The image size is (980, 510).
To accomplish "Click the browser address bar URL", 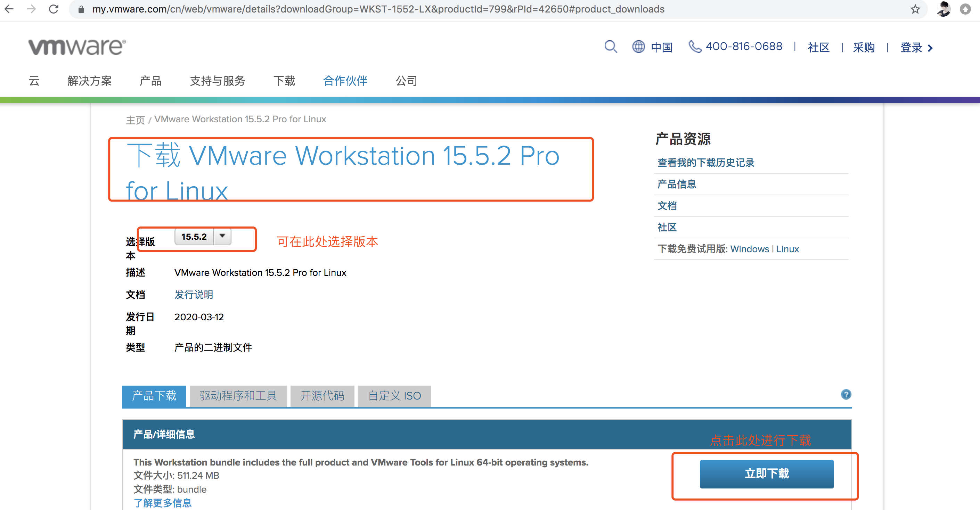I will point(378,9).
